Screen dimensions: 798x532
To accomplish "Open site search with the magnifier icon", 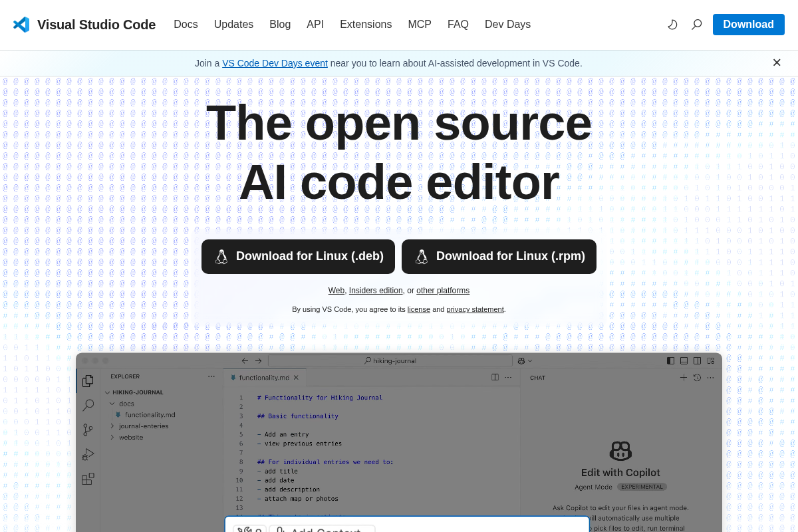I will [x=696, y=25].
